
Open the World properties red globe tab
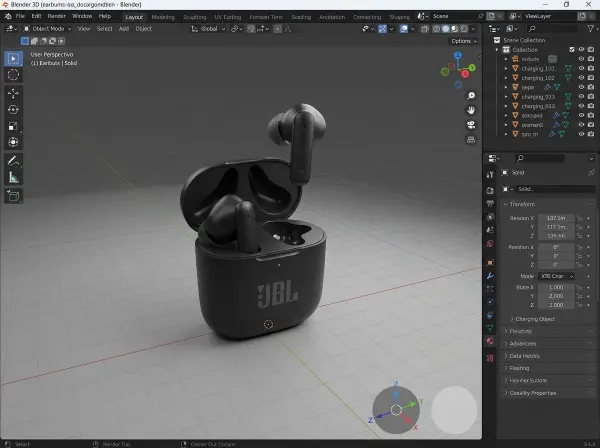pos(490,244)
